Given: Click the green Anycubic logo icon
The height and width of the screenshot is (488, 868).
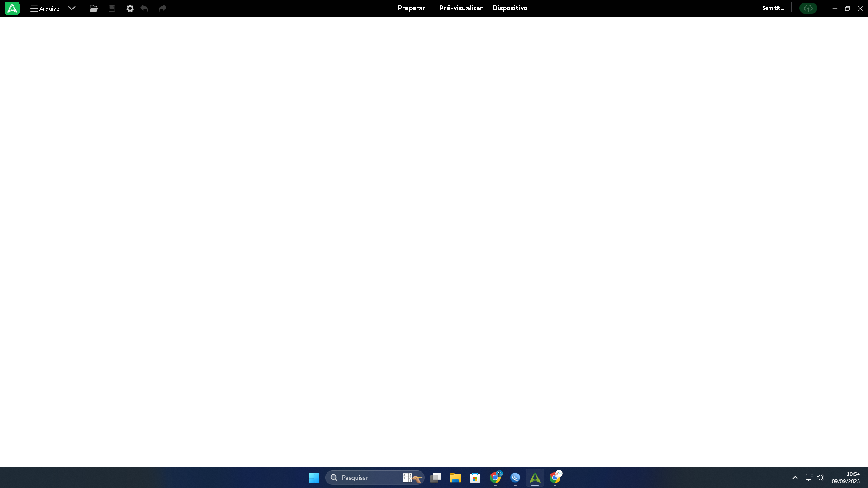Looking at the screenshot, I should pos(12,8).
